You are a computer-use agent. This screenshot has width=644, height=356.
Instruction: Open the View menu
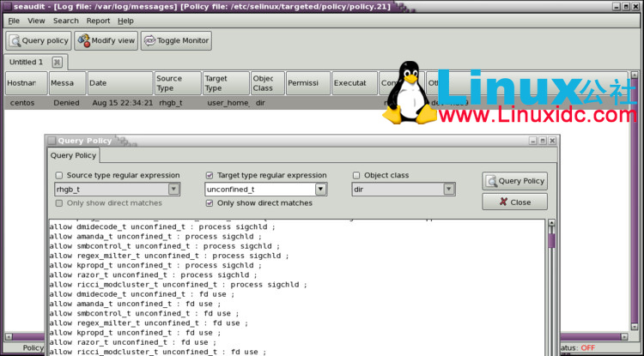pos(36,21)
